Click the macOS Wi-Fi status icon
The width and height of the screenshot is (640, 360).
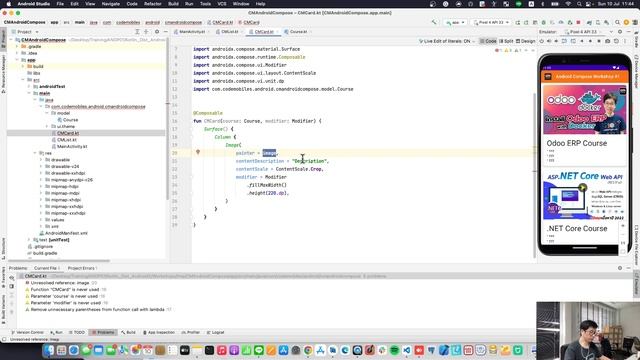568,4
